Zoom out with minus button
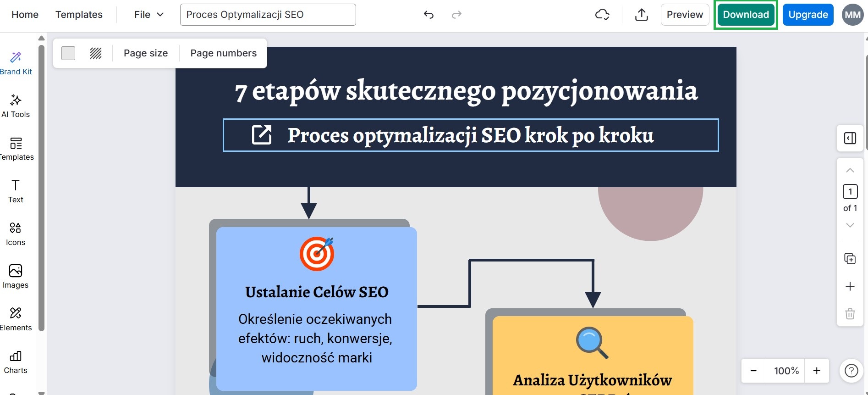 tap(753, 371)
